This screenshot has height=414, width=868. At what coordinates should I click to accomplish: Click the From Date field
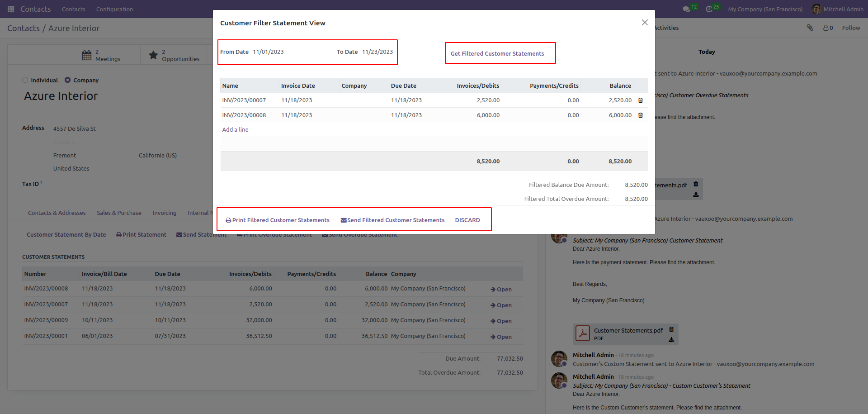289,52
